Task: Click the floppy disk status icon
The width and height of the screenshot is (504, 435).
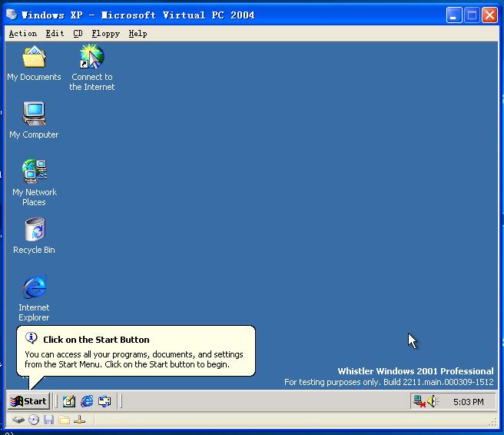Action: tap(49, 420)
